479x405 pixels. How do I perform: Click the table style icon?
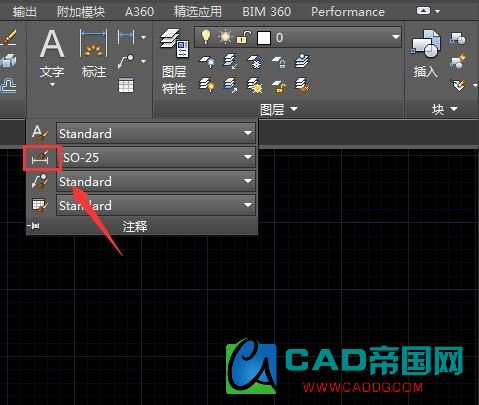coord(40,205)
